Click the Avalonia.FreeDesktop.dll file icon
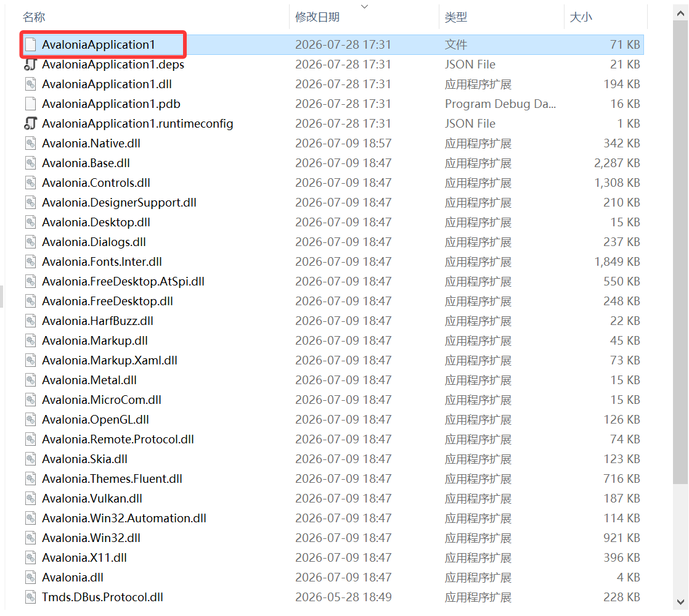This screenshot has width=689, height=616. tap(30, 301)
